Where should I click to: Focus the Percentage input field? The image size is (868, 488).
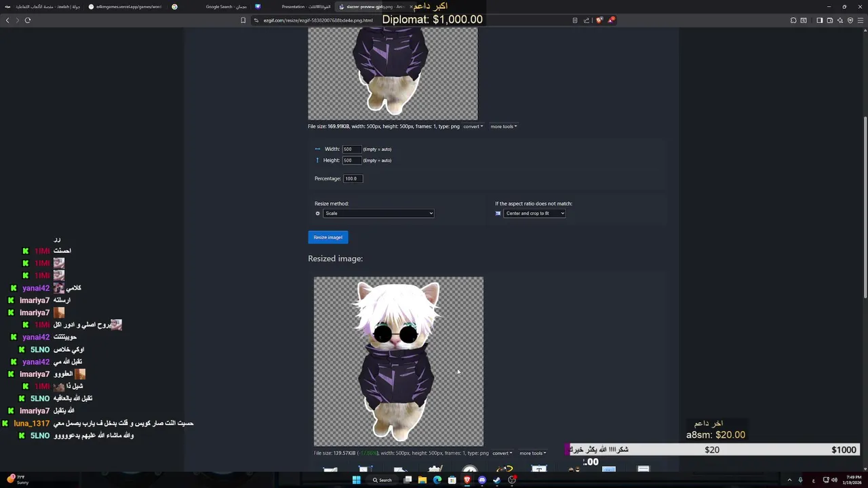[x=353, y=179]
